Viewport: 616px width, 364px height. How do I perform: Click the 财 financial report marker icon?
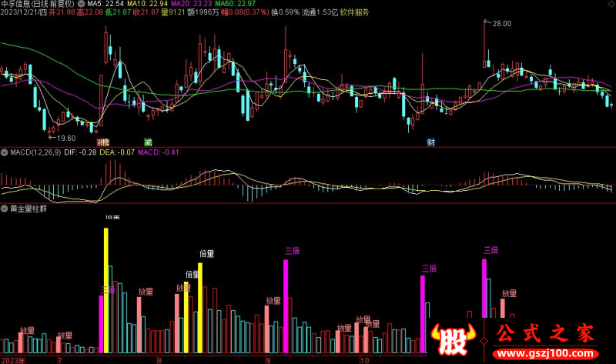pyautogui.click(x=431, y=142)
